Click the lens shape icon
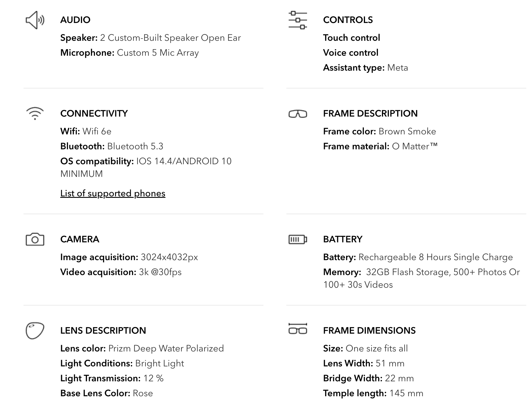 tap(35, 330)
